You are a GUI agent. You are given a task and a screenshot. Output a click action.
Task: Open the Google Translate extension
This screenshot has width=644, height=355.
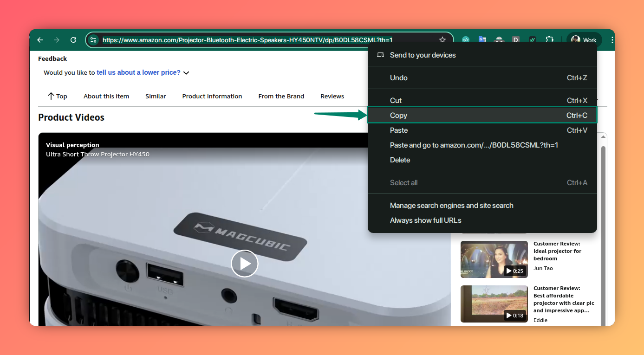click(482, 40)
